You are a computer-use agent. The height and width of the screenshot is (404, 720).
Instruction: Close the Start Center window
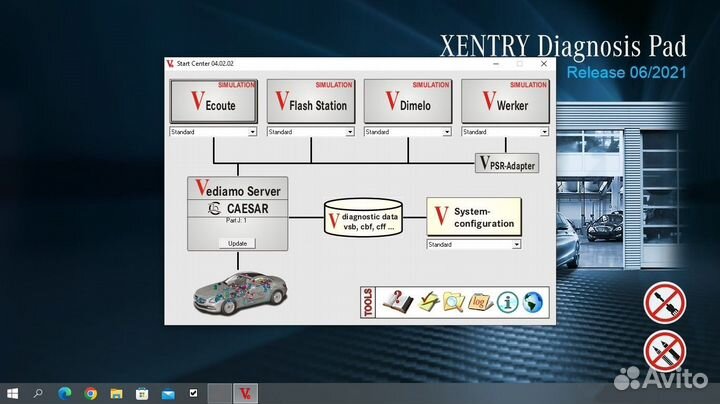544,64
